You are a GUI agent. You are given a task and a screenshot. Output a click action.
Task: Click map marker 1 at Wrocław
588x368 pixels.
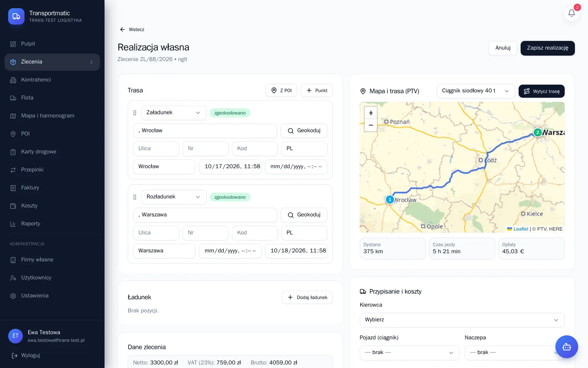pyautogui.click(x=390, y=199)
